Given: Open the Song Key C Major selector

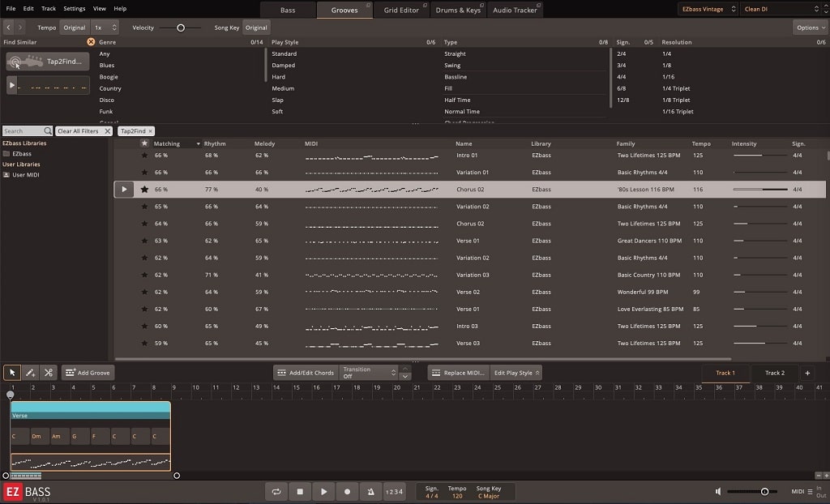Looking at the screenshot, I should (489, 492).
